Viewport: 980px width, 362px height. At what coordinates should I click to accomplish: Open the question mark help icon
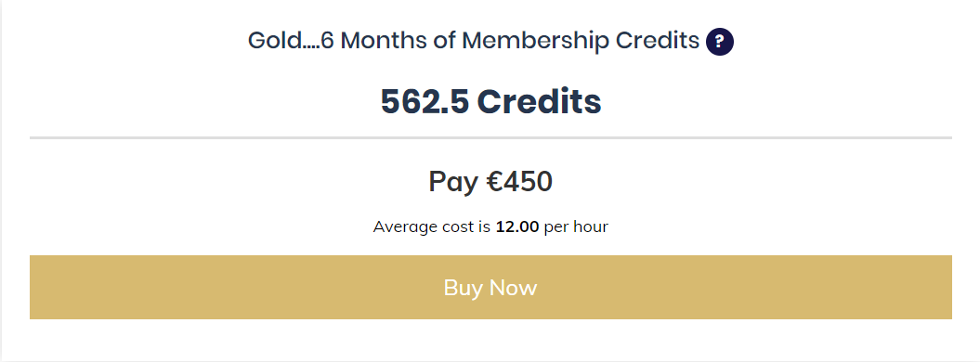coord(719,42)
